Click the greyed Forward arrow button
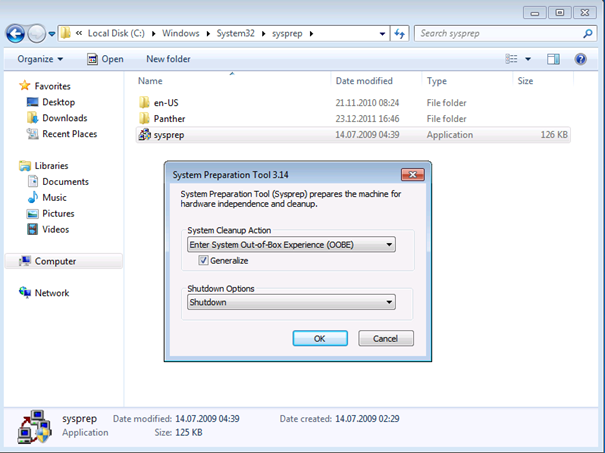This screenshot has width=605, height=453. coord(37,34)
